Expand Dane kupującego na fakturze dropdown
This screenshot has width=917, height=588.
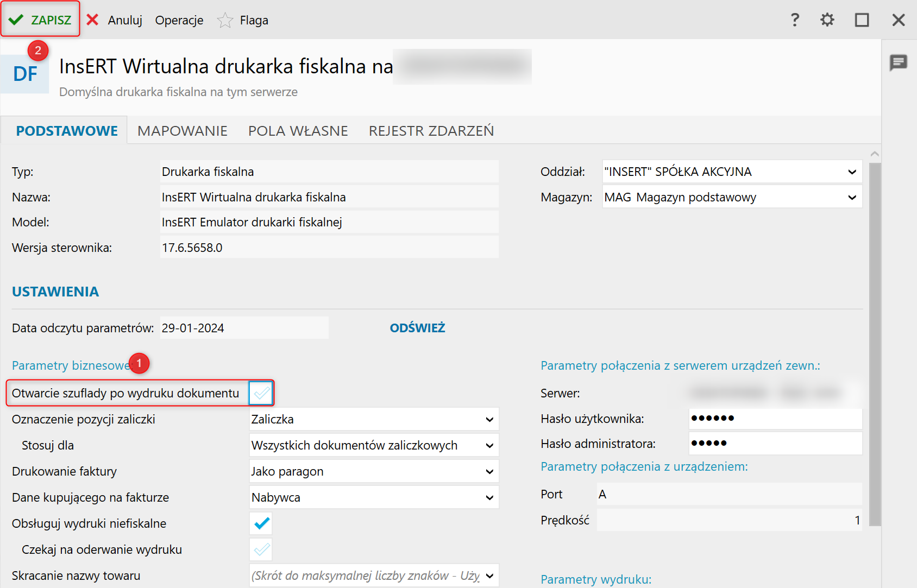pyautogui.click(x=374, y=497)
